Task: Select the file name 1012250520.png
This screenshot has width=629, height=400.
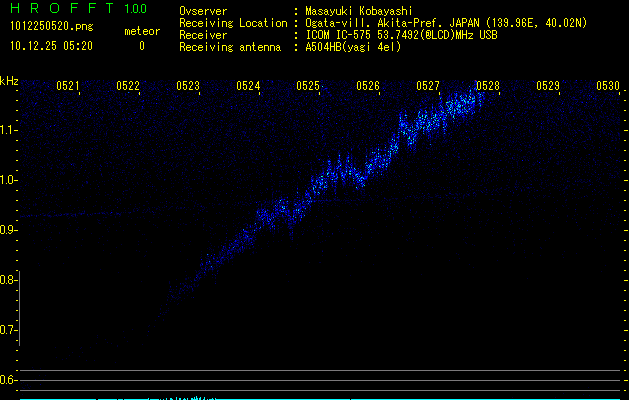Action: [52, 26]
